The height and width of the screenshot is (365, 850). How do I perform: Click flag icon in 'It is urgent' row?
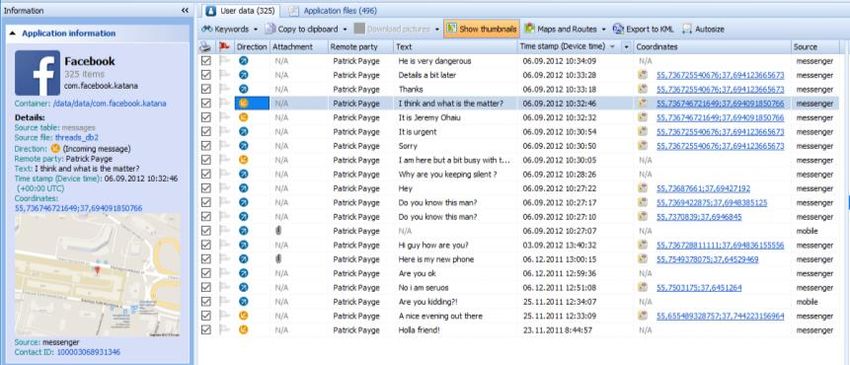pos(224,132)
